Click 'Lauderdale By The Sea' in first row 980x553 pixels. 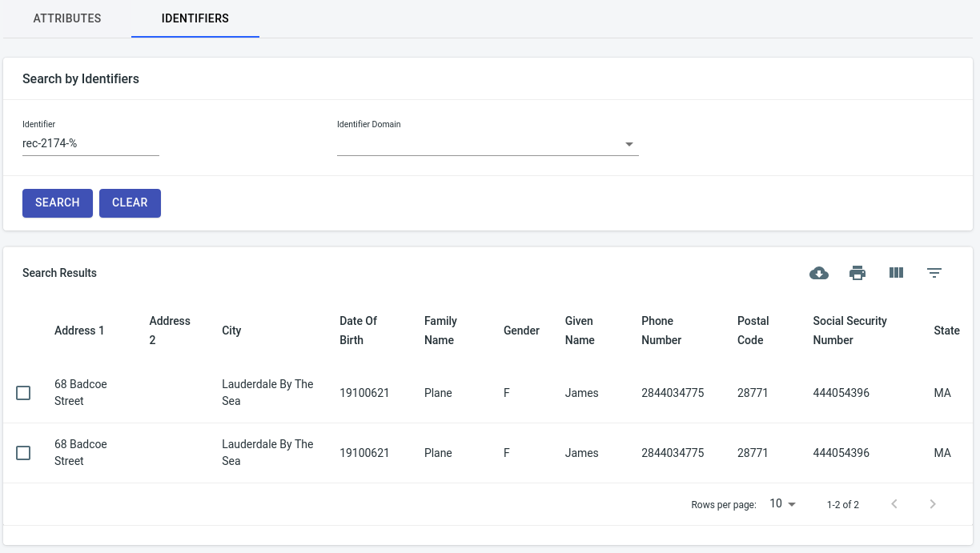point(267,393)
